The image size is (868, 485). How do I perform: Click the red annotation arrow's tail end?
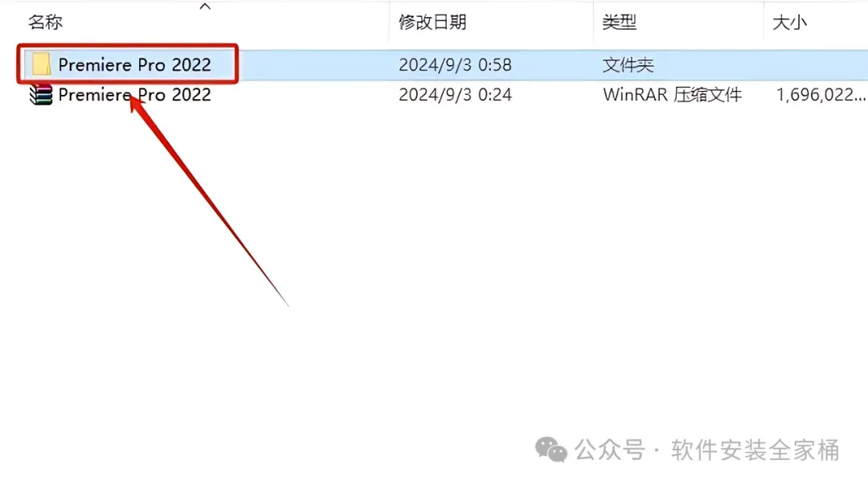[287, 304]
